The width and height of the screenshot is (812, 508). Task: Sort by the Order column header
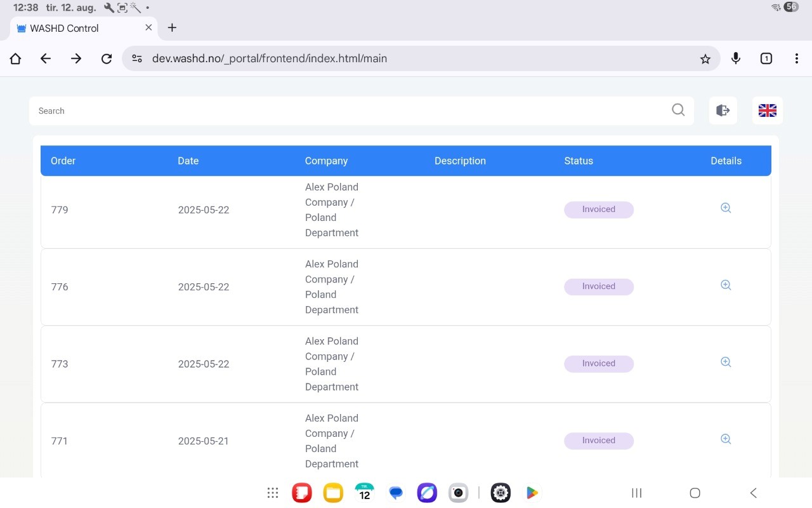63,161
